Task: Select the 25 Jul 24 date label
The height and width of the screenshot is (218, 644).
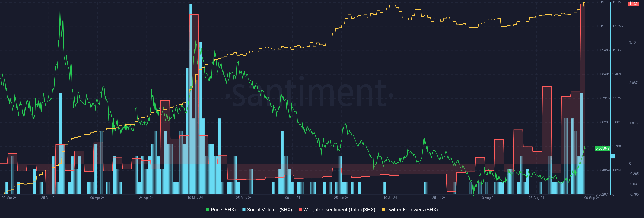Action: coord(439,198)
